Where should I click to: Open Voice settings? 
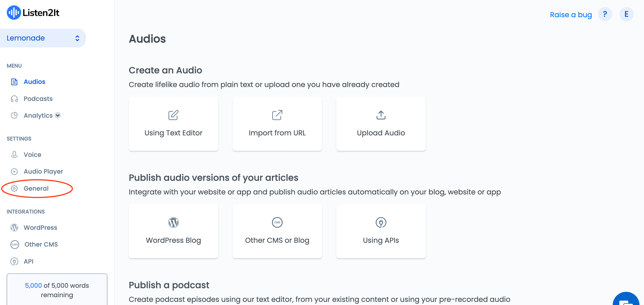[x=32, y=155]
